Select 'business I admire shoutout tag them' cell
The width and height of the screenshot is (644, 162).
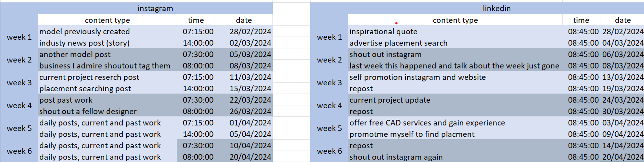tap(107, 66)
